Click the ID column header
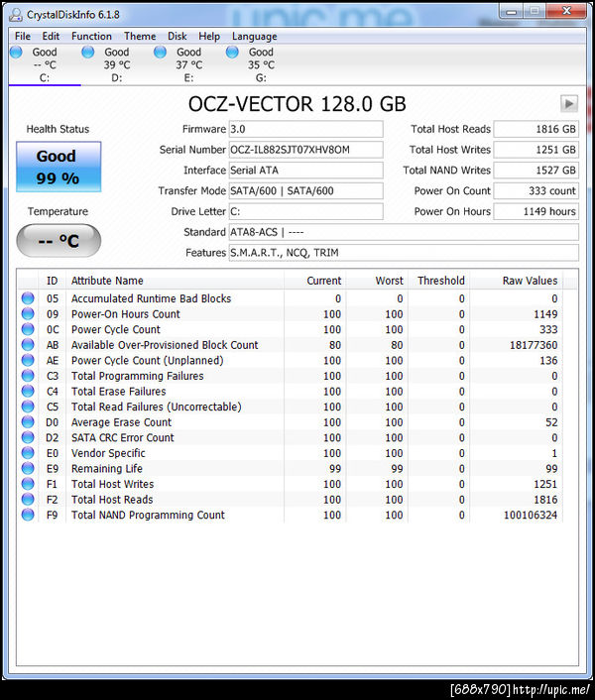This screenshot has height=700, width=595. click(x=52, y=281)
